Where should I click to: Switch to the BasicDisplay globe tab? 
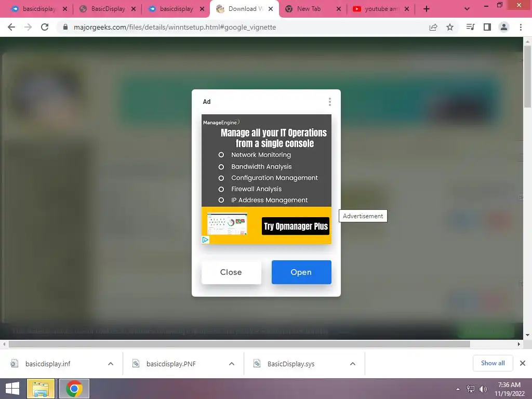[107, 9]
